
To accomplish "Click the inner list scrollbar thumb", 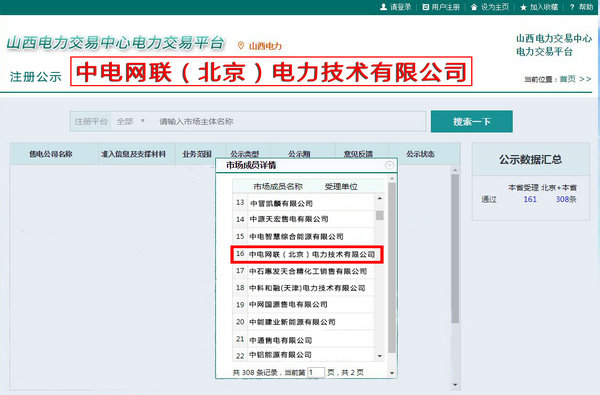I will pyautogui.click(x=380, y=215).
